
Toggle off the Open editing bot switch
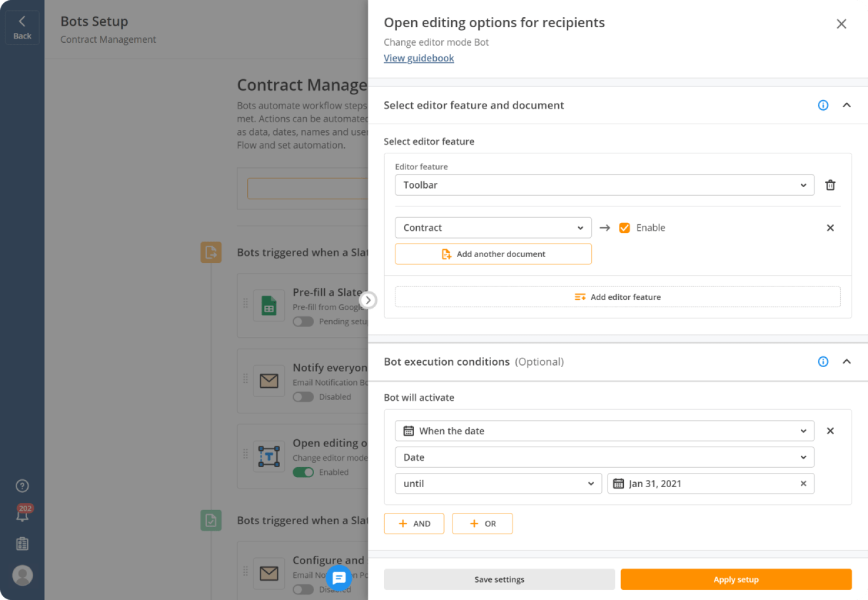tap(303, 472)
